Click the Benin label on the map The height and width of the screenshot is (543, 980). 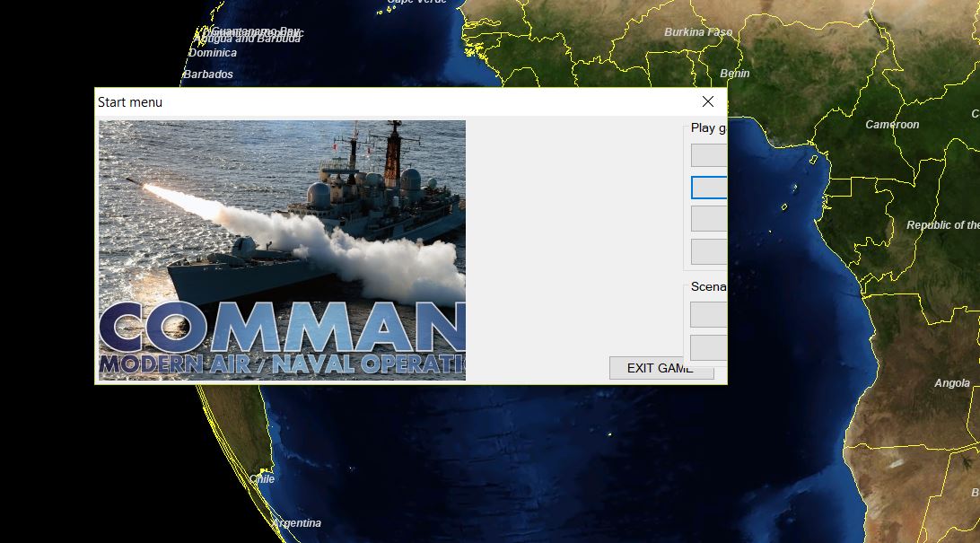(x=735, y=73)
